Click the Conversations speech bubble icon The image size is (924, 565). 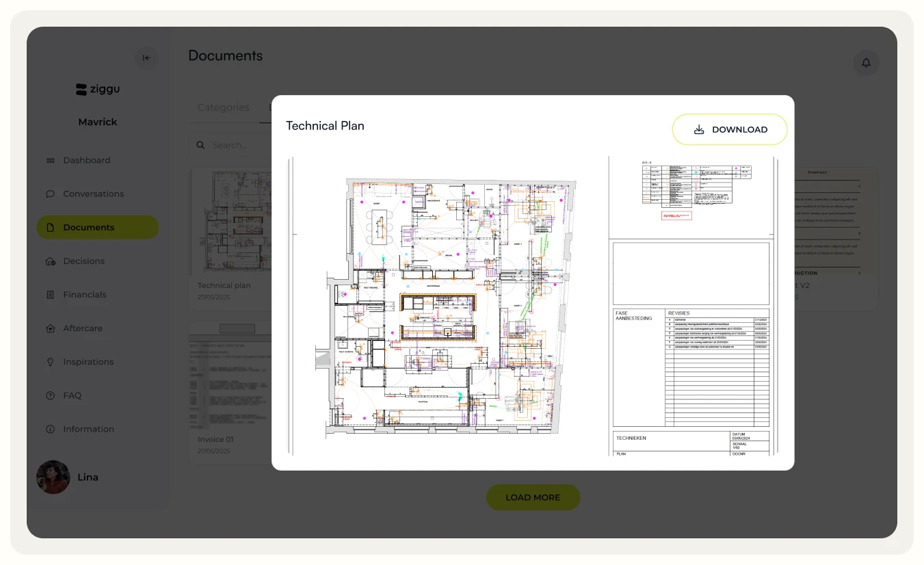tap(50, 194)
